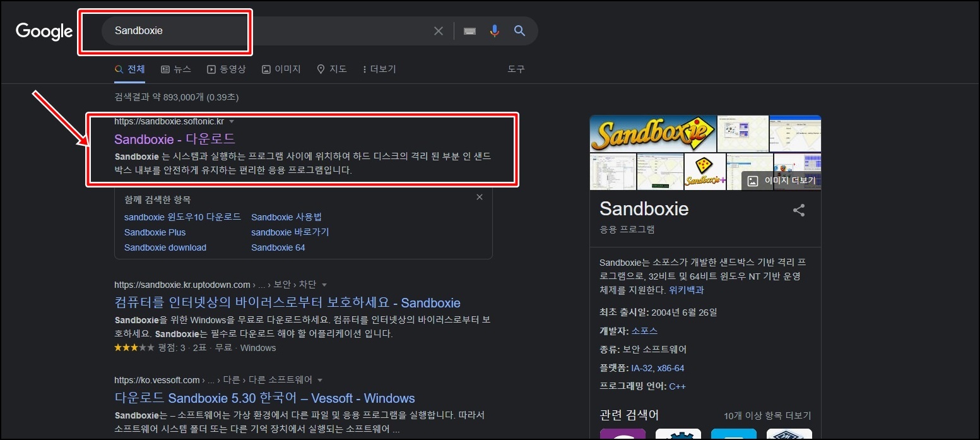The width and height of the screenshot is (980, 440).
Task: Open dropdown arrow beside sandboxie.softonic.kr URL
Action: coord(232,121)
